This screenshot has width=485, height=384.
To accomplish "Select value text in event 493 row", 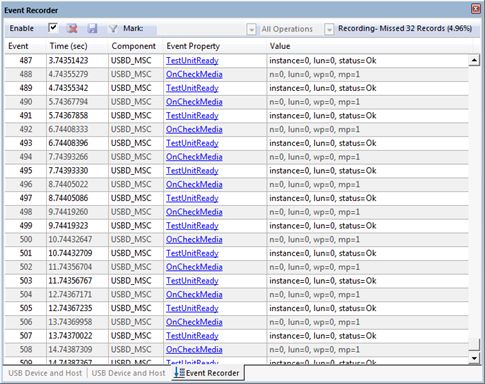I will 323,143.
